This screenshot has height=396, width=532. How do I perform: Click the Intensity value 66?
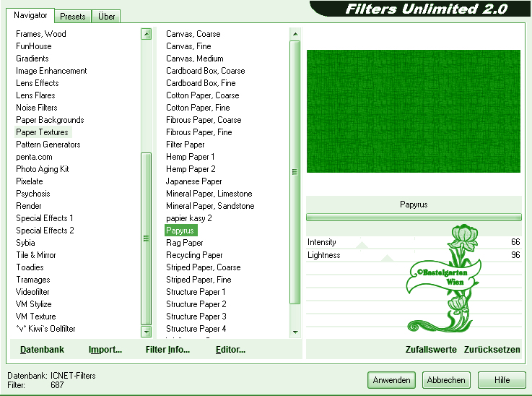(x=515, y=242)
